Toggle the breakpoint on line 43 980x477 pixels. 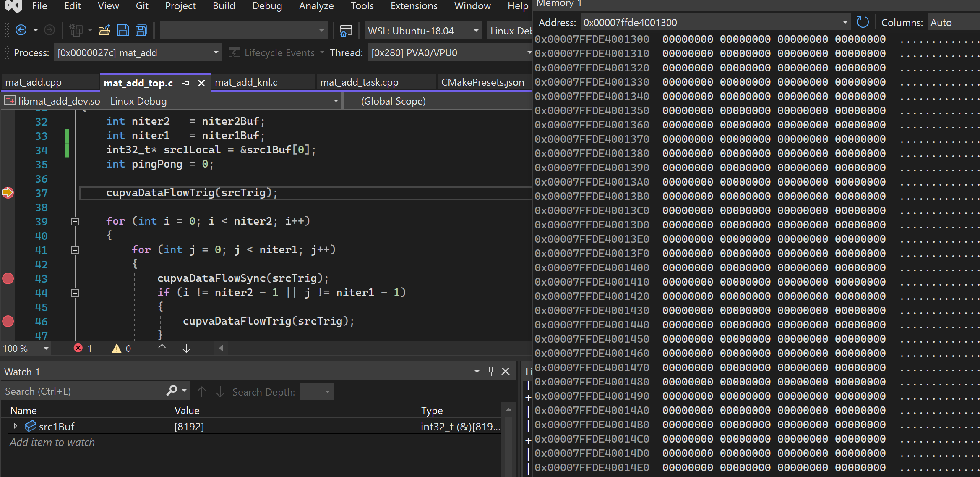[8, 278]
